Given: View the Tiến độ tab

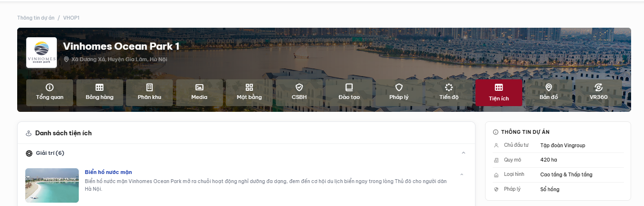Looking at the screenshot, I should pyautogui.click(x=449, y=93).
